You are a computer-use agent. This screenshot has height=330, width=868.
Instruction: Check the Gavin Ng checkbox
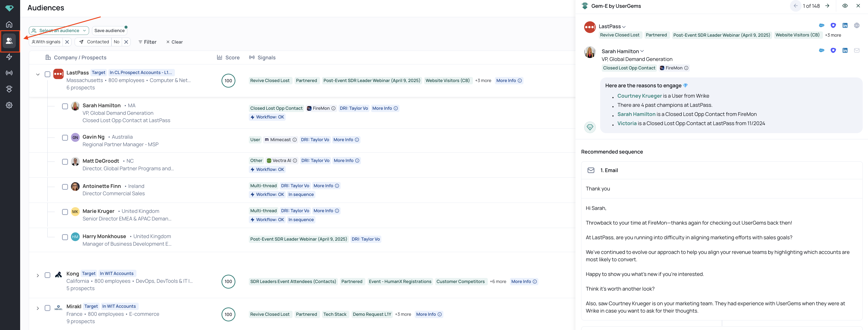point(65,138)
